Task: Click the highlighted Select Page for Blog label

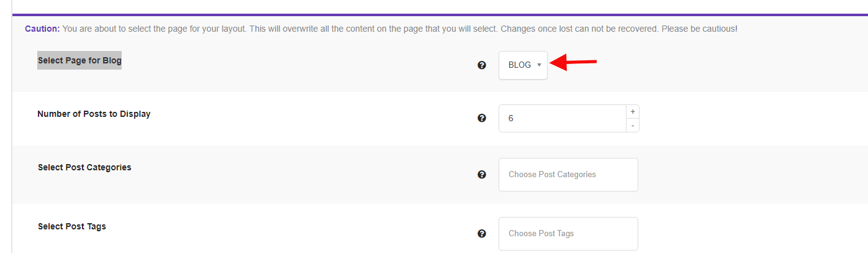Action: coord(79,60)
